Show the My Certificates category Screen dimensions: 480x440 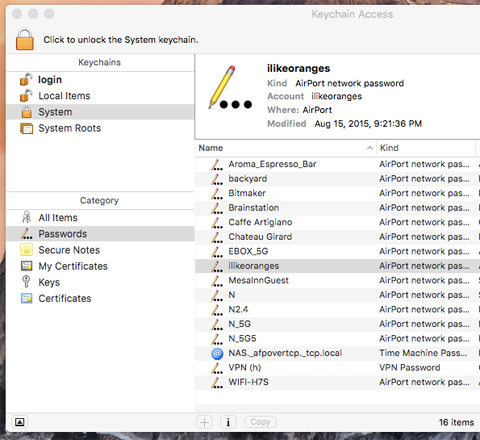coord(100,266)
